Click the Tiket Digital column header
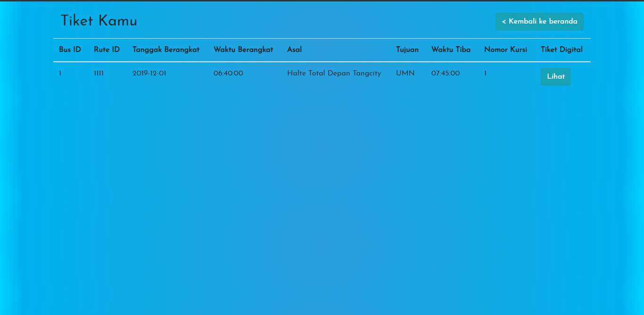Viewport: 644px width, 315px height. pyautogui.click(x=561, y=50)
